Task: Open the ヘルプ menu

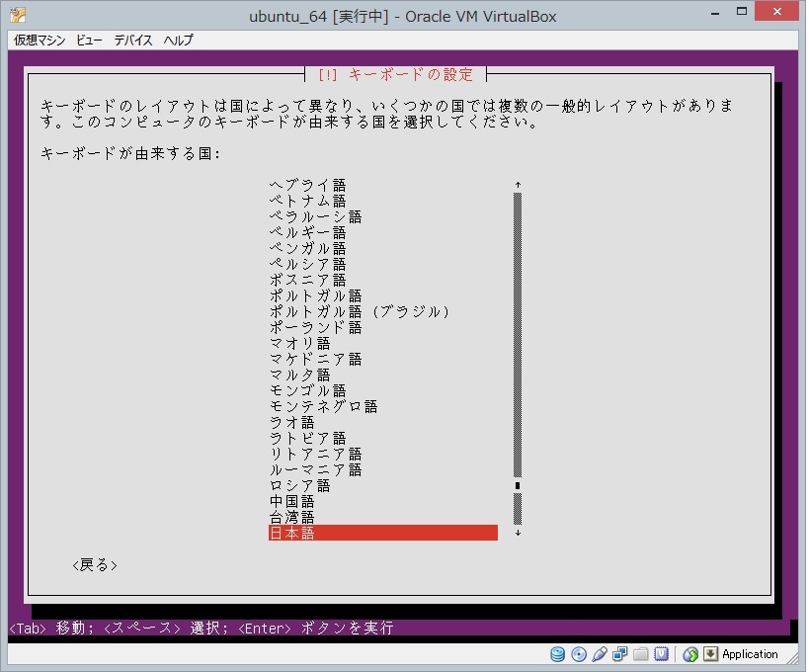Action: [179, 40]
